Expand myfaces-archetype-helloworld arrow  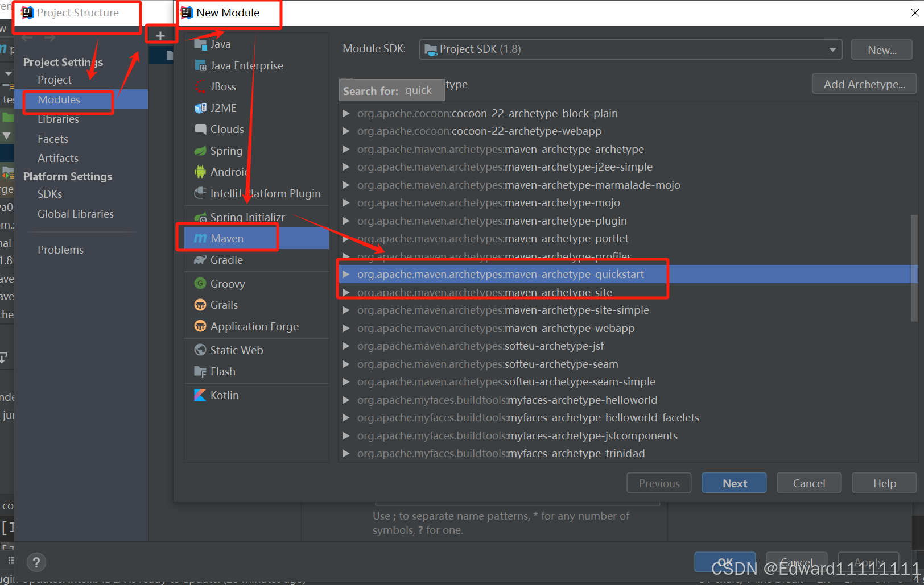coord(346,400)
